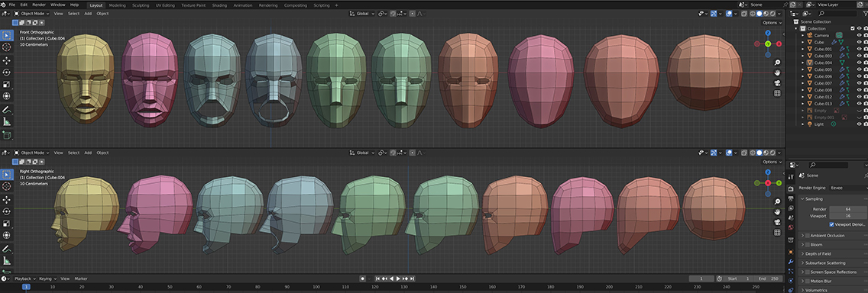Click the add workspace plus button
The height and width of the screenshot is (293, 868).
tap(336, 5)
